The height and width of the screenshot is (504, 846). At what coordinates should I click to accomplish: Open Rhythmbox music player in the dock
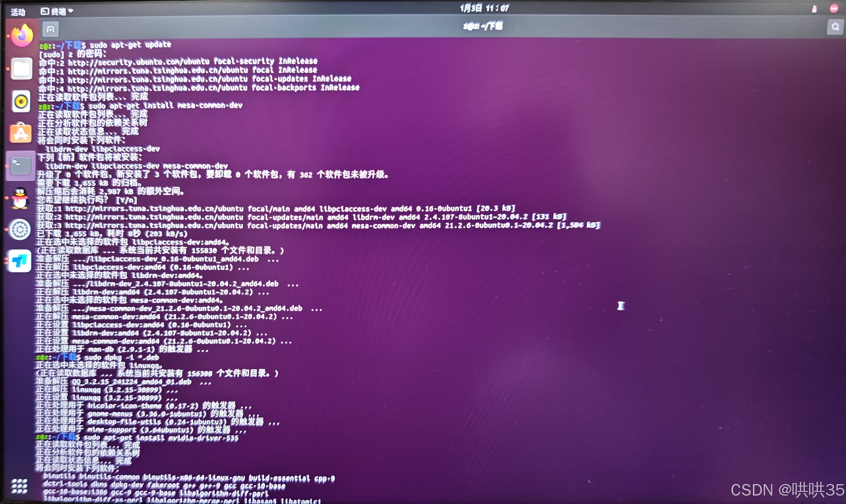tap(21, 101)
